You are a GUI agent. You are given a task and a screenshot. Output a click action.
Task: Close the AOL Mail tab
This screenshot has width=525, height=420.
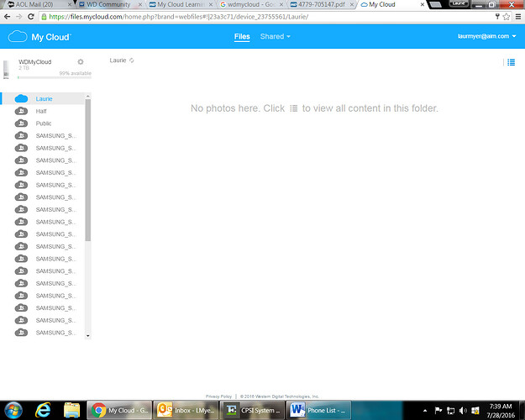(x=70, y=5)
